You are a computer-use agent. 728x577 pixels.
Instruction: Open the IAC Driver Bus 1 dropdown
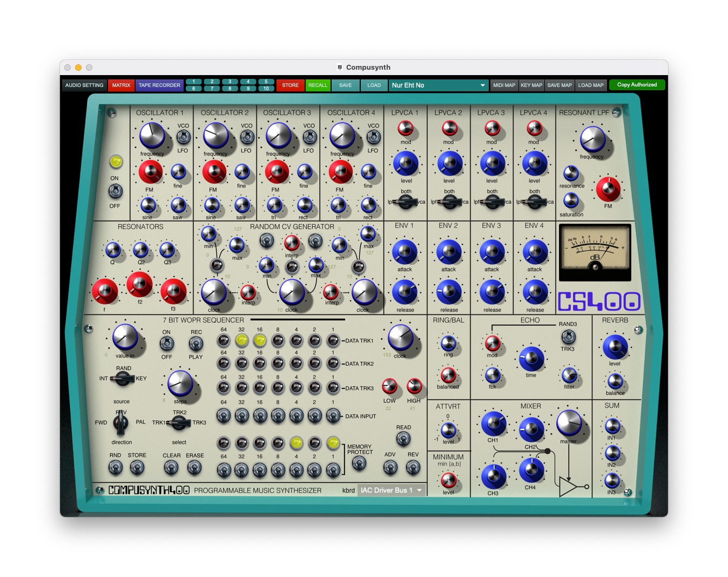coord(391,491)
